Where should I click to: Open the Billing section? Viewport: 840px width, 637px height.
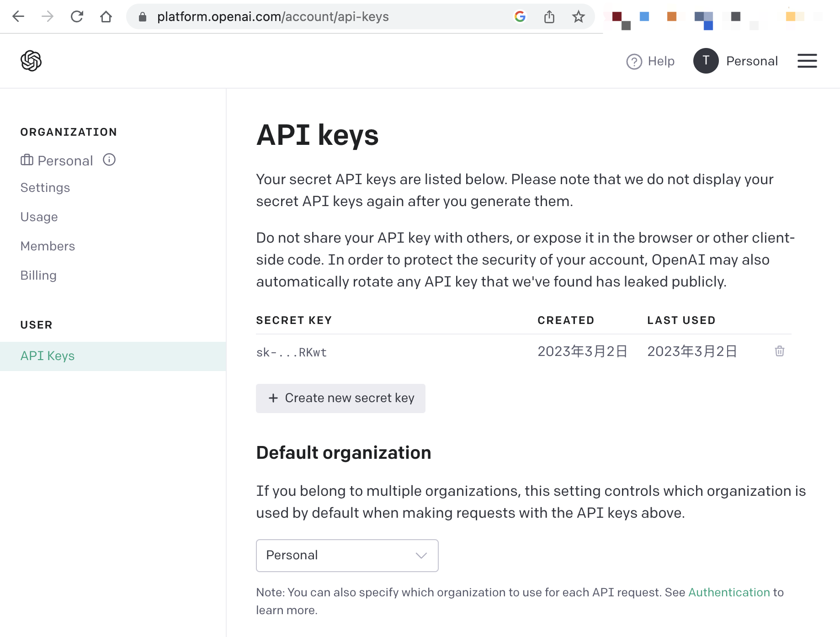pyautogui.click(x=38, y=276)
